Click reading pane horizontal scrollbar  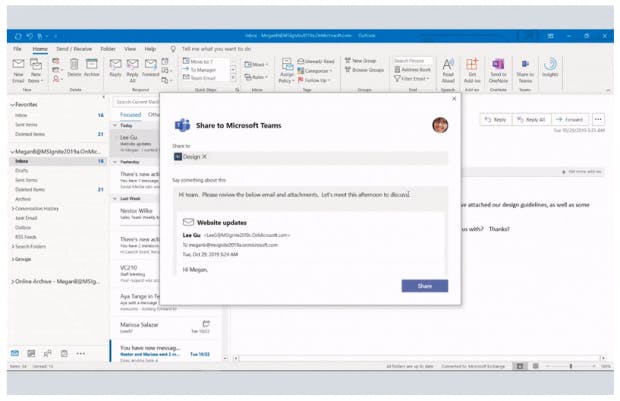tap(419, 358)
